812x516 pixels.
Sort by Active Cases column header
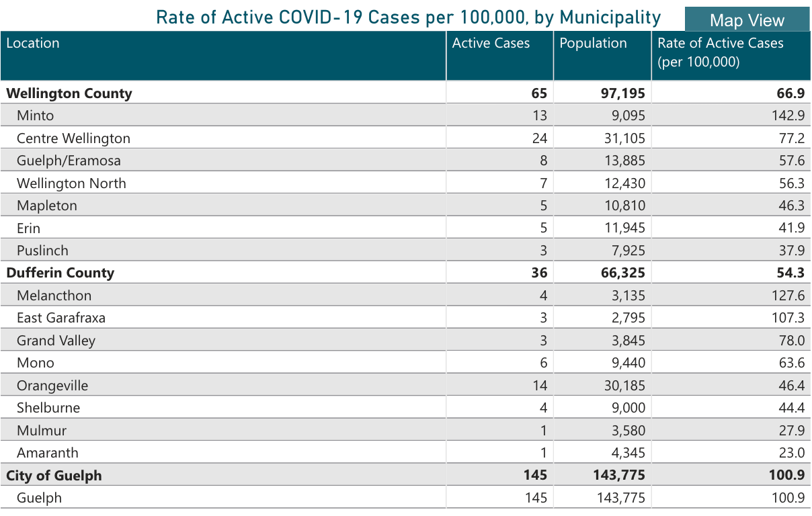(491, 44)
